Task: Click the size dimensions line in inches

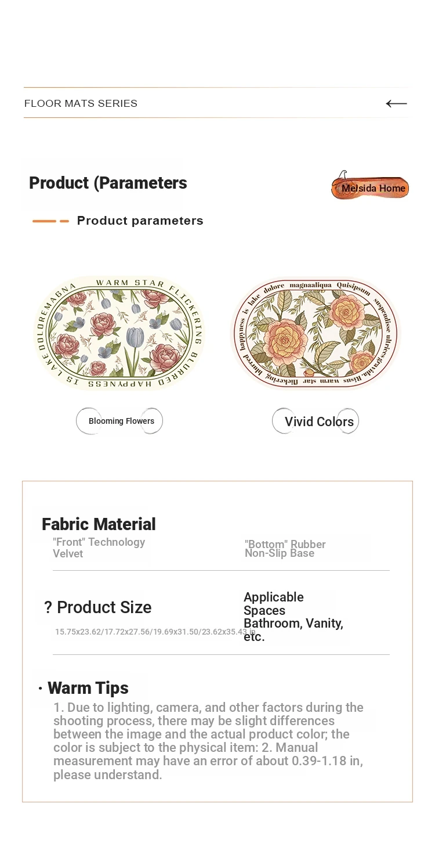Action: (x=155, y=632)
